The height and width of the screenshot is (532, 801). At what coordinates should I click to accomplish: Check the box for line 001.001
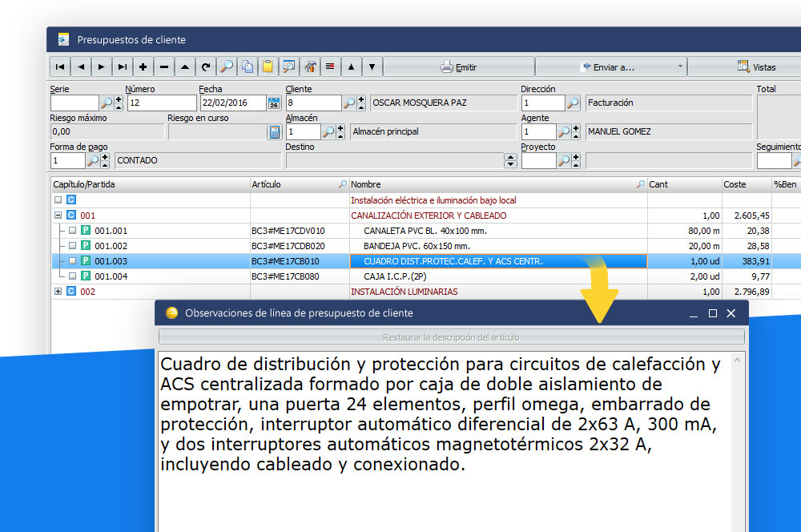pyautogui.click(x=72, y=231)
